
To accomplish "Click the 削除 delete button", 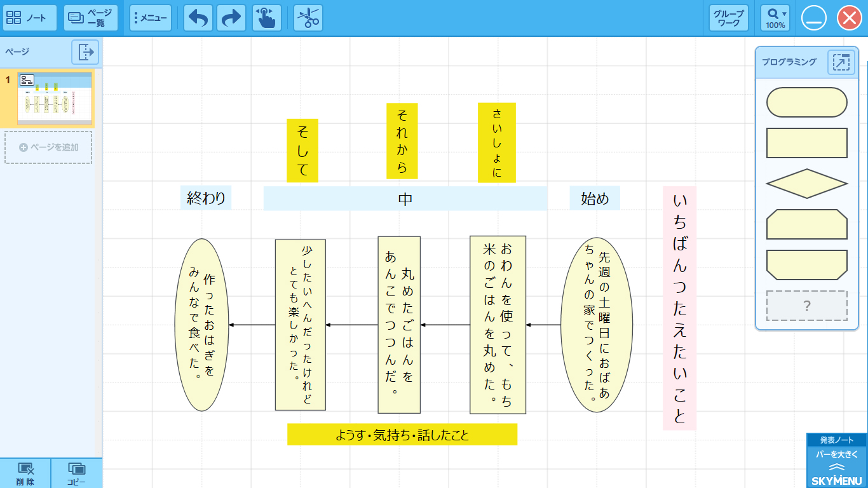I will pos(25,473).
